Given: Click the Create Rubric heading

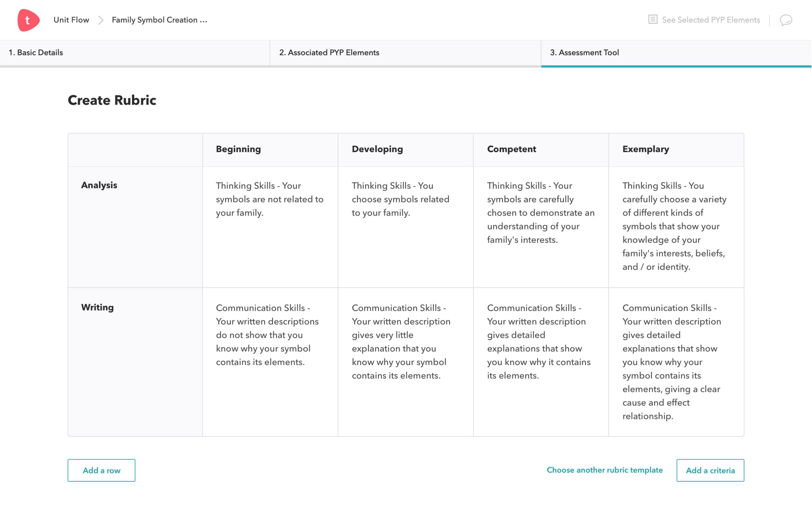Looking at the screenshot, I should 112,100.
